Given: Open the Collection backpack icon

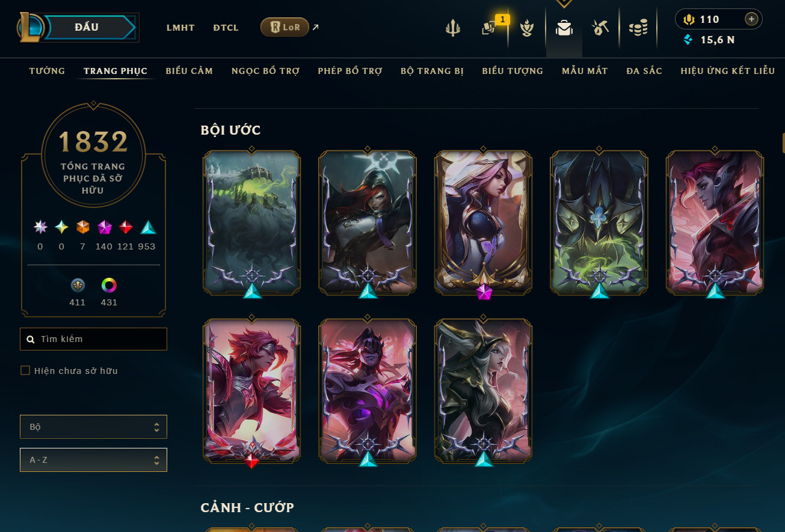Looking at the screenshot, I should click(x=564, y=28).
